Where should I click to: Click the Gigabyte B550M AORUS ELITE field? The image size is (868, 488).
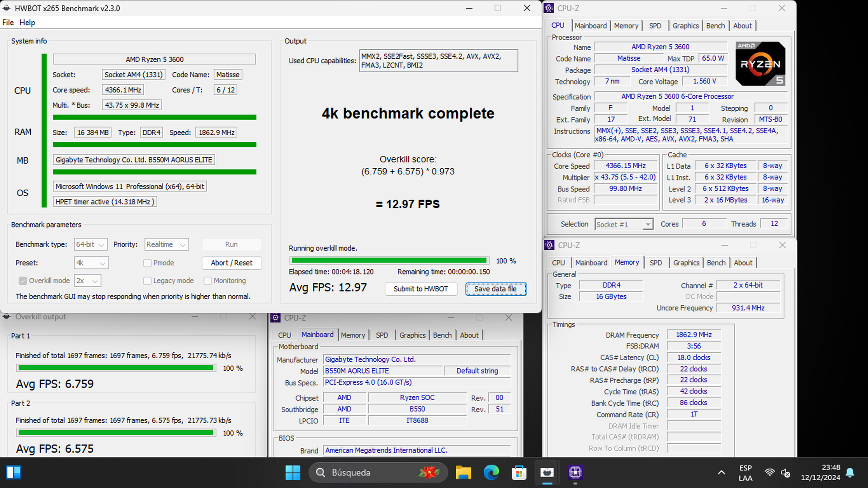tap(134, 160)
